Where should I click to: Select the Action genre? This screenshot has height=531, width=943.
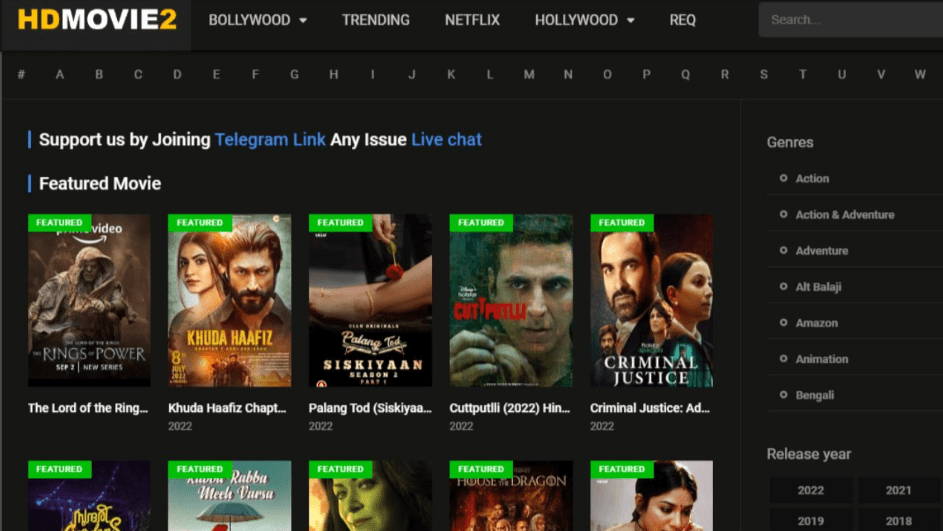click(x=812, y=179)
